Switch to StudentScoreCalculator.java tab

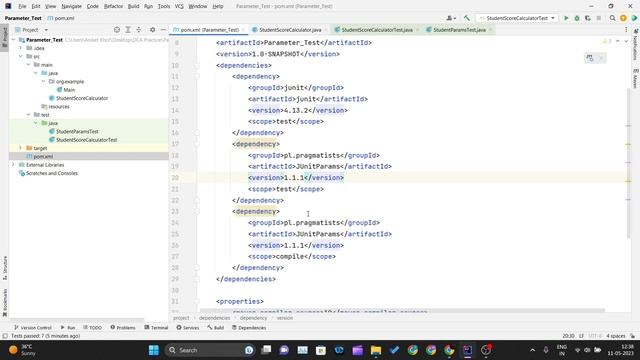[290, 30]
